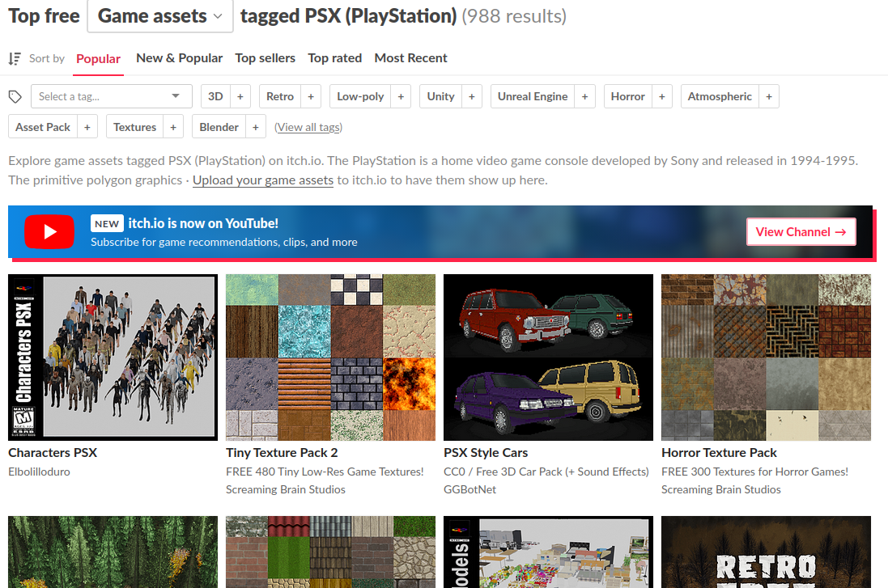Viewport: 888px width, 588px height.
Task: Open the brick and roof textures thumbnail
Action: tap(331, 552)
